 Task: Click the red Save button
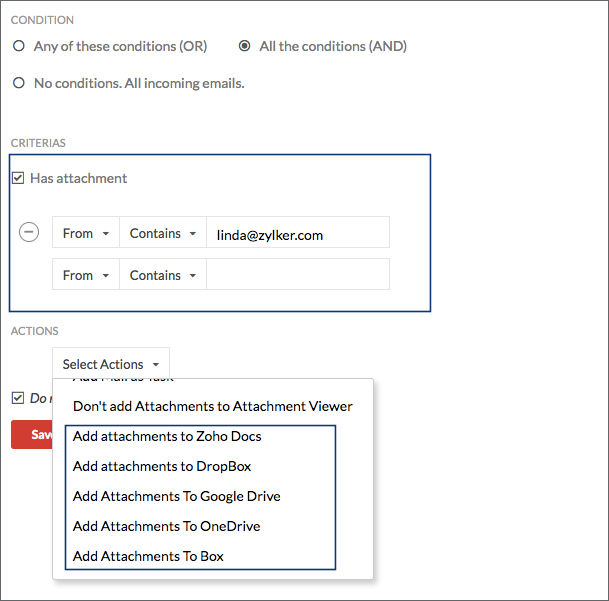[x=32, y=435]
